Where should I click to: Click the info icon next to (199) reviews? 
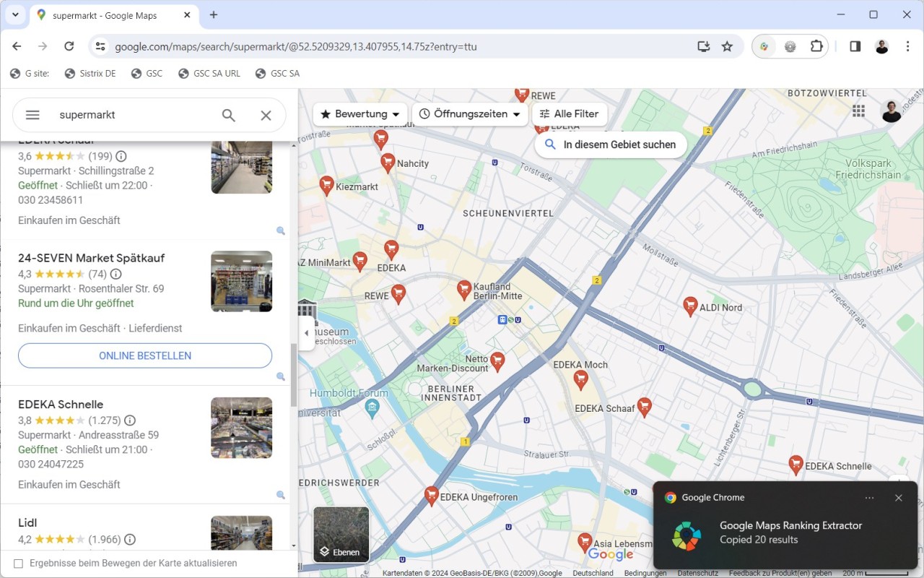121,156
